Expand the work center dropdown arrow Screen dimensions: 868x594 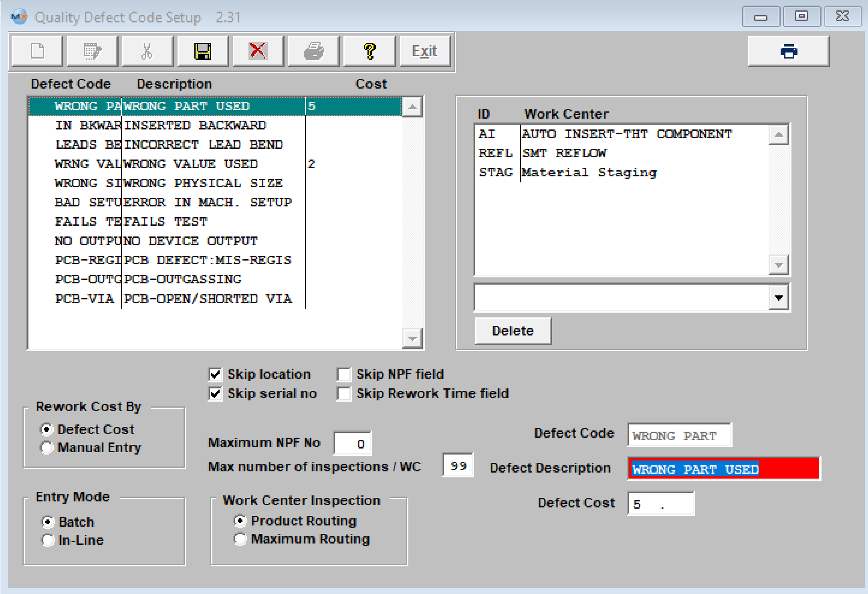779,298
